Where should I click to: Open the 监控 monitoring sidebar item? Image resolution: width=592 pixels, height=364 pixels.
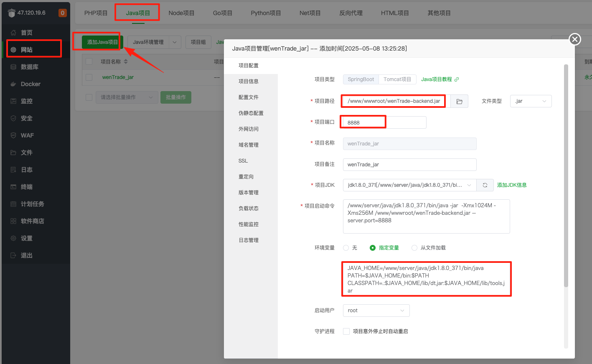36,101
